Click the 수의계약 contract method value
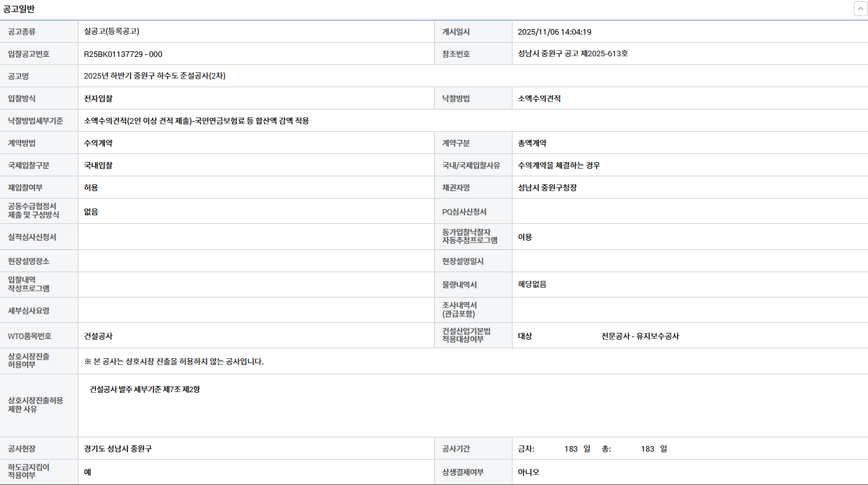The height and width of the screenshot is (485, 868). (98, 143)
